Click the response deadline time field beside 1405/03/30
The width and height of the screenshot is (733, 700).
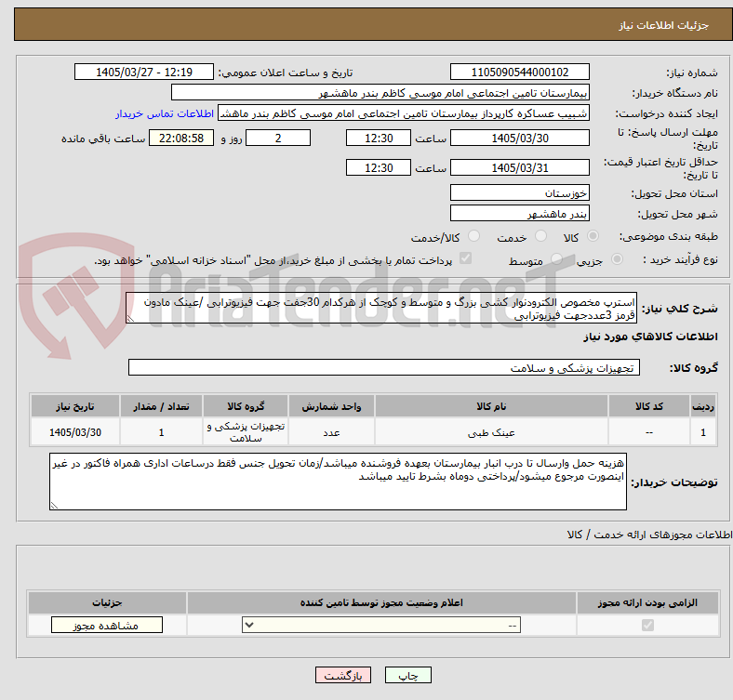379,138
